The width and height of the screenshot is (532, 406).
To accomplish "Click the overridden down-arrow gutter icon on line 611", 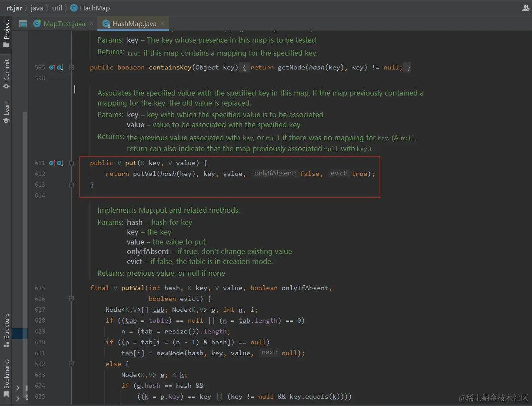I will pyautogui.click(x=60, y=163).
